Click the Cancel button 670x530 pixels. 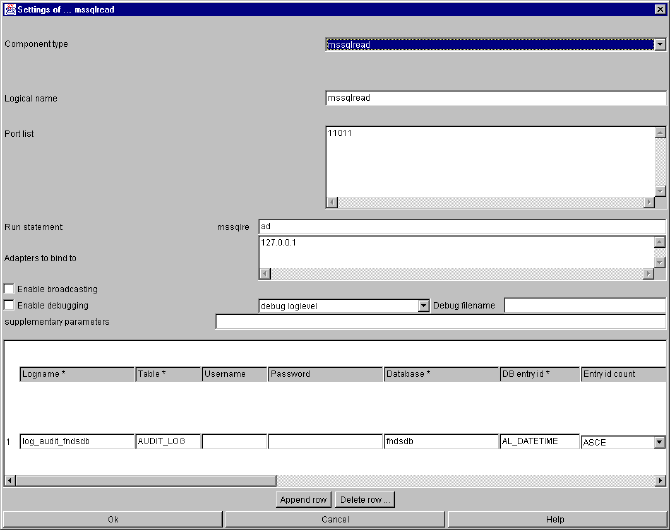pos(335,519)
